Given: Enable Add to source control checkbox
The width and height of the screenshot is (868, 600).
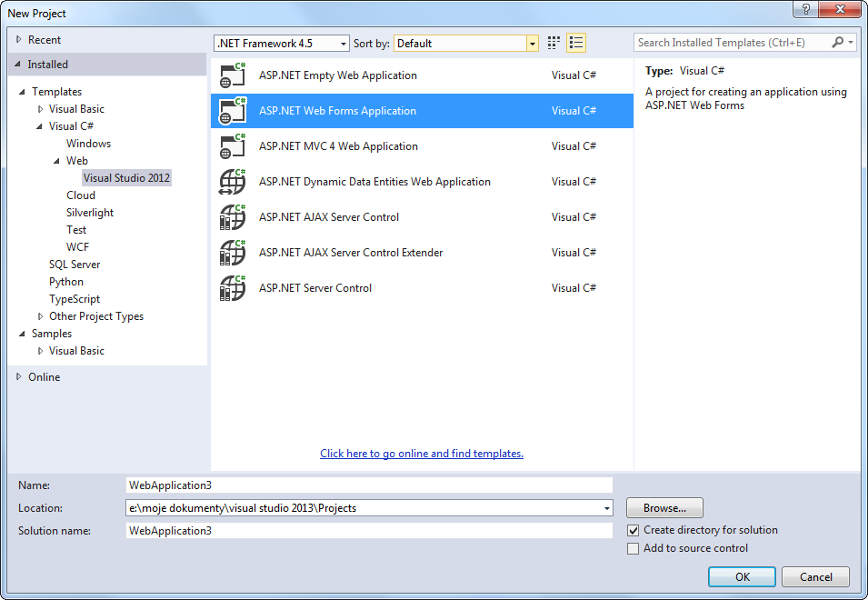Looking at the screenshot, I should coord(633,548).
